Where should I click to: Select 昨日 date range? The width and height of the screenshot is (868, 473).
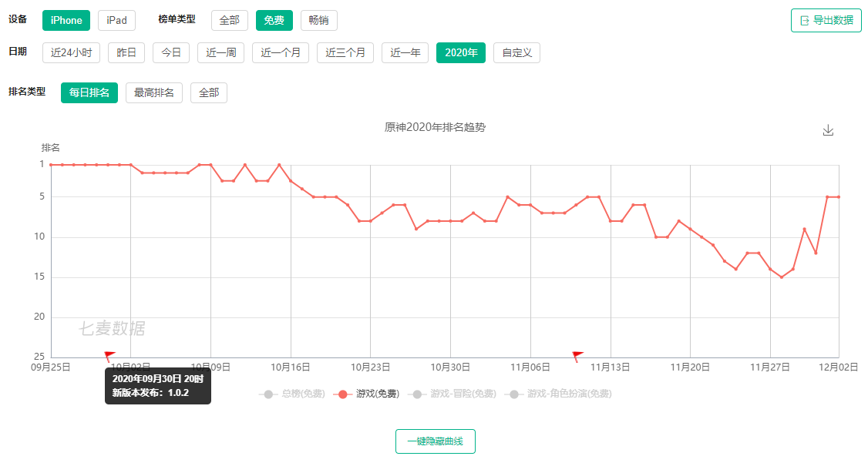pos(126,52)
